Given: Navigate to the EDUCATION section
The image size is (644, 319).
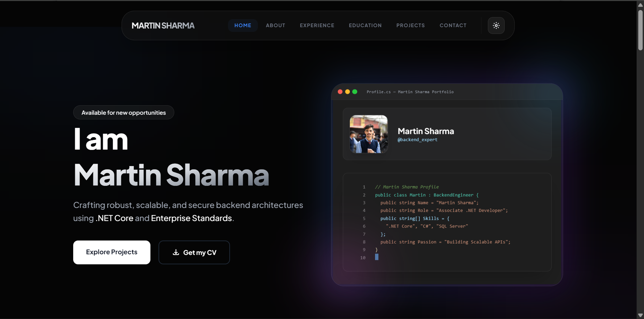Looking at the screenshot, I should [x=365, y=25].
